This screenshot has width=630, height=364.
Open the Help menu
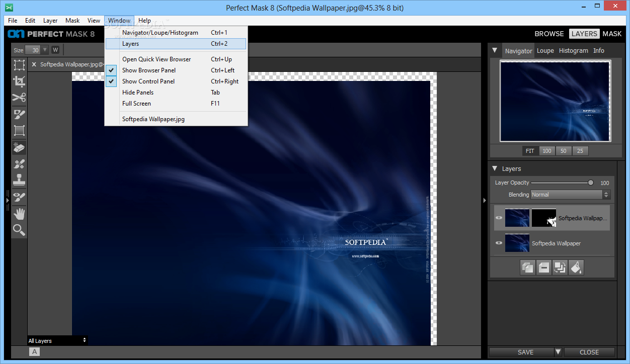[x=144, y=21]
